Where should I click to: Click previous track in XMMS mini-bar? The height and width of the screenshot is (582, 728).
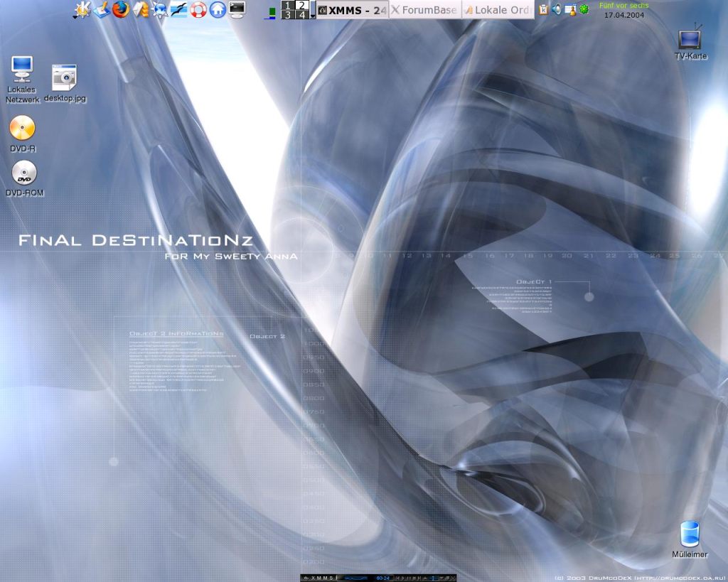[397, 578]
